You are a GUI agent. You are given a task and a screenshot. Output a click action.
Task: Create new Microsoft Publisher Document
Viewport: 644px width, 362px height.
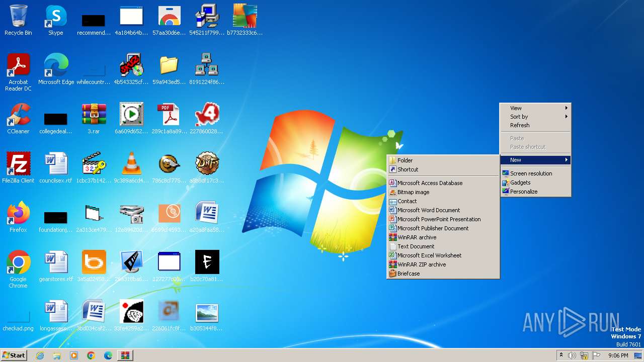[443, 228]
